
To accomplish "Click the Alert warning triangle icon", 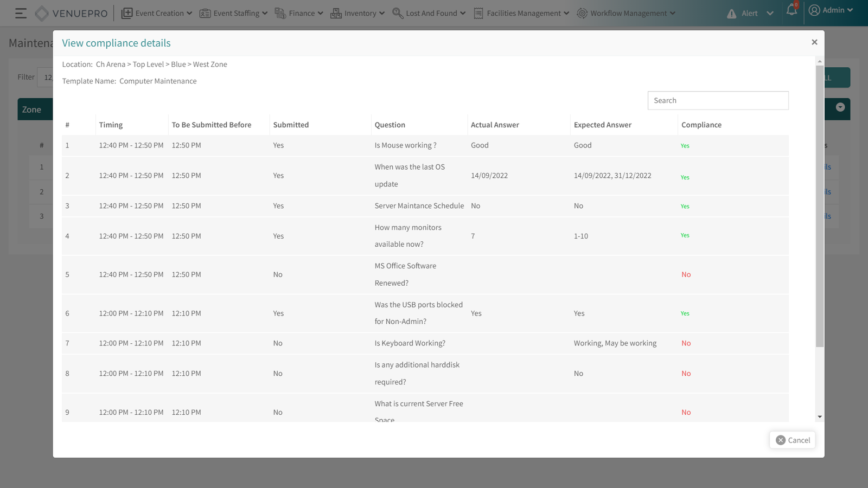I will [731, 14].
